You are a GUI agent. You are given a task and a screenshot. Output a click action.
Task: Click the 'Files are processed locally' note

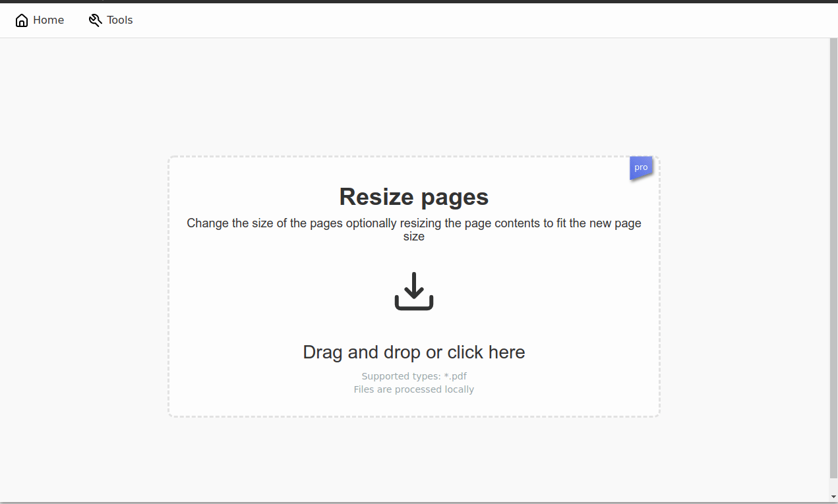(x=413, y=389)
